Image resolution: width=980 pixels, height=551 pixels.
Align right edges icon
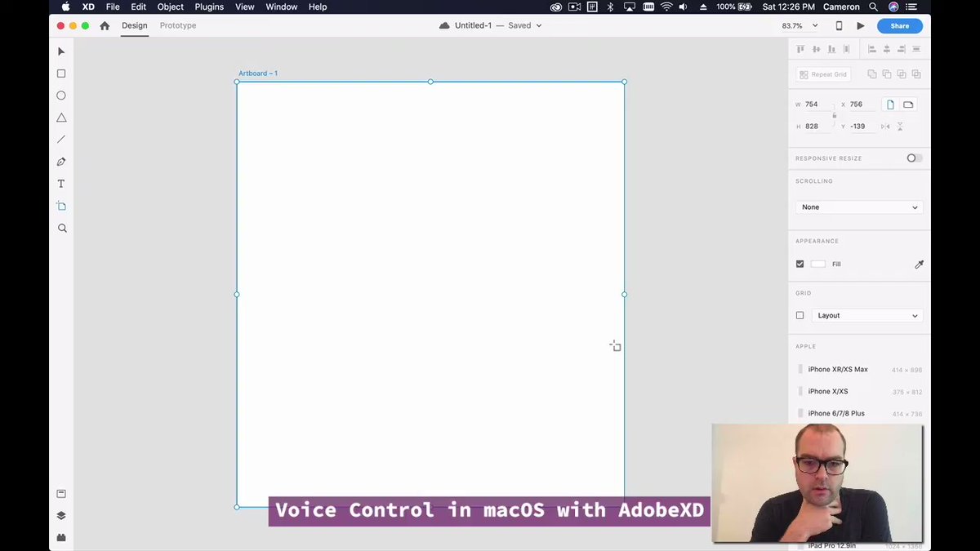click(902, 49)
